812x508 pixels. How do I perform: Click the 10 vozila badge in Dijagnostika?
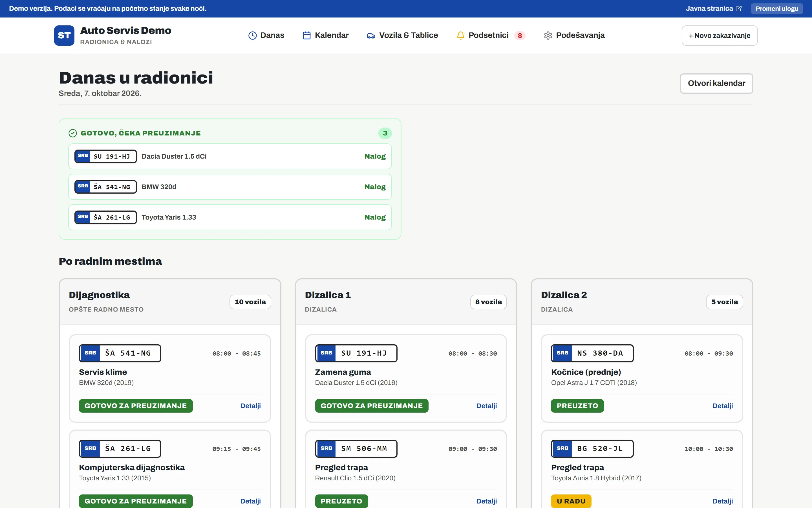(x=250, y=302)
